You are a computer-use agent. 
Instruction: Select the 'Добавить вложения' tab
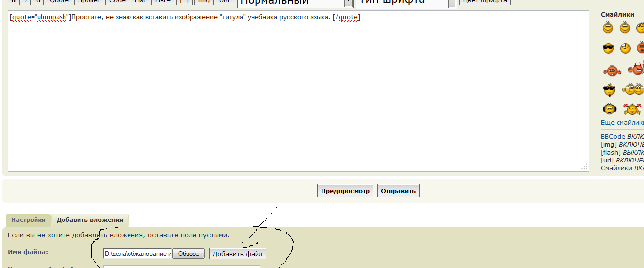click(89, 220)
